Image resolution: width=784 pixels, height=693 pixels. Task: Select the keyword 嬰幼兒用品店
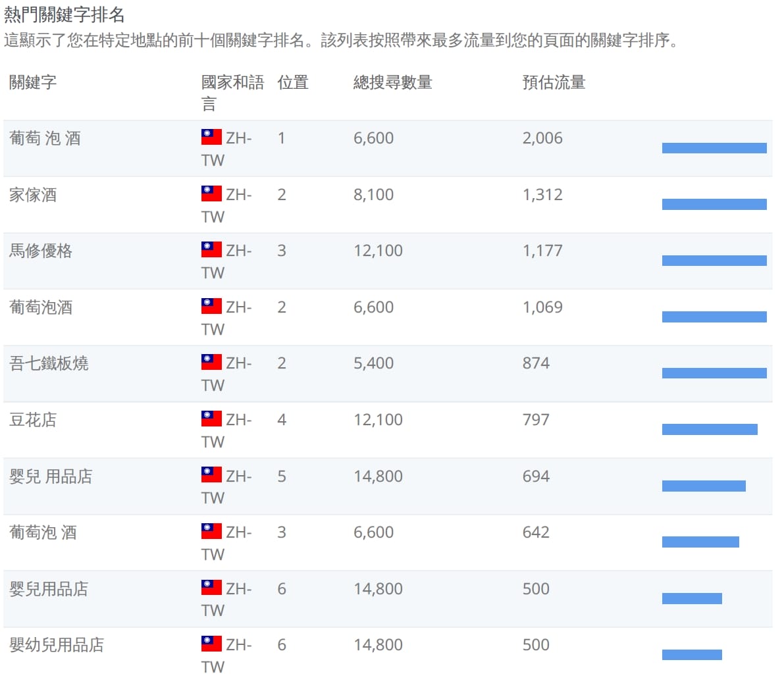point(57,645)
